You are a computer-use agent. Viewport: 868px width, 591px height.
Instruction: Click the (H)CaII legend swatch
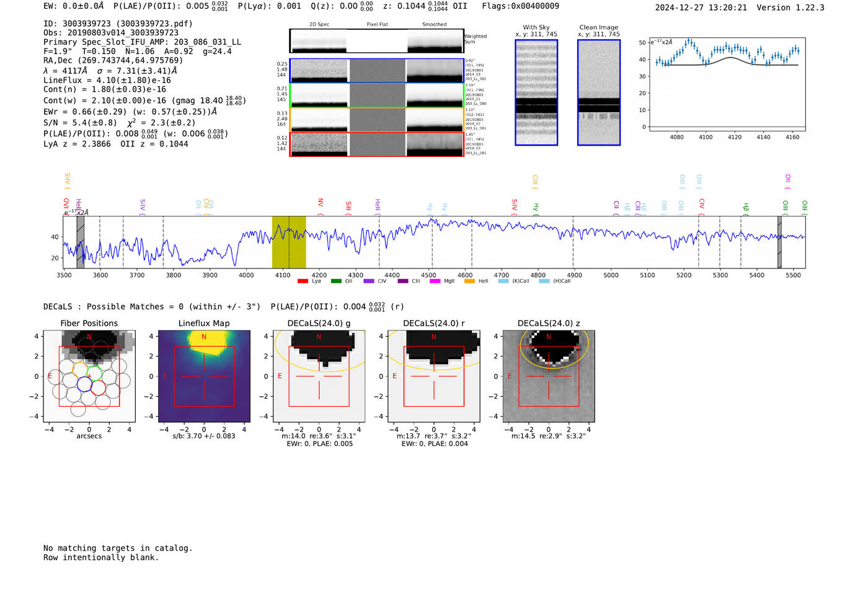coord(544,281)
